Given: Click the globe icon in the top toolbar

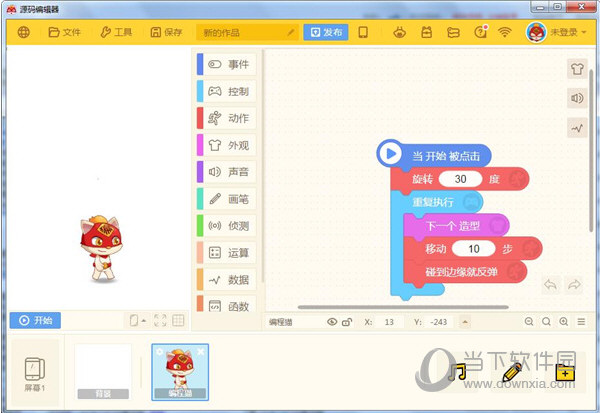Looking at the screenshot, I should tap(24, 32).
